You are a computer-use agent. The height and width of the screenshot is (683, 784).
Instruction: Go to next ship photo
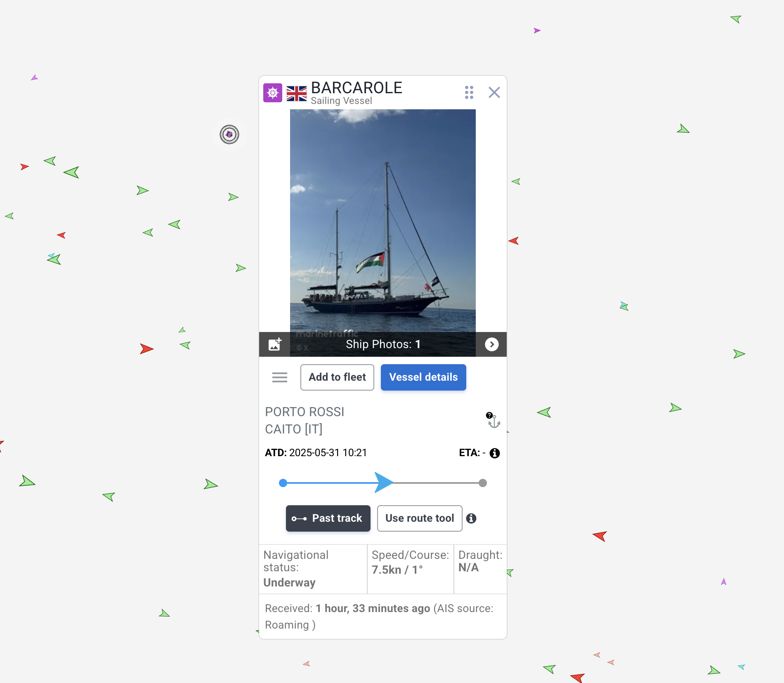coord(491,344)
